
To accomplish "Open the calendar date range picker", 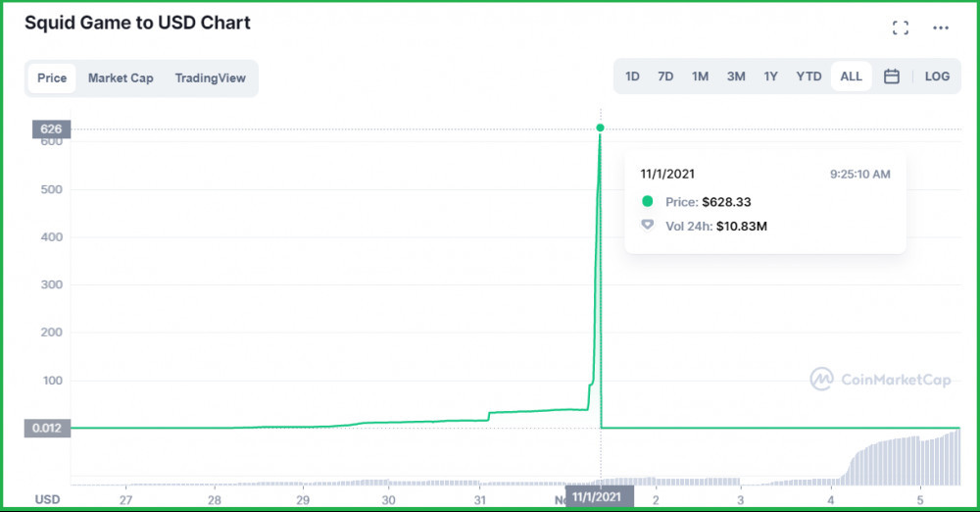I will (x=891, y=77).
